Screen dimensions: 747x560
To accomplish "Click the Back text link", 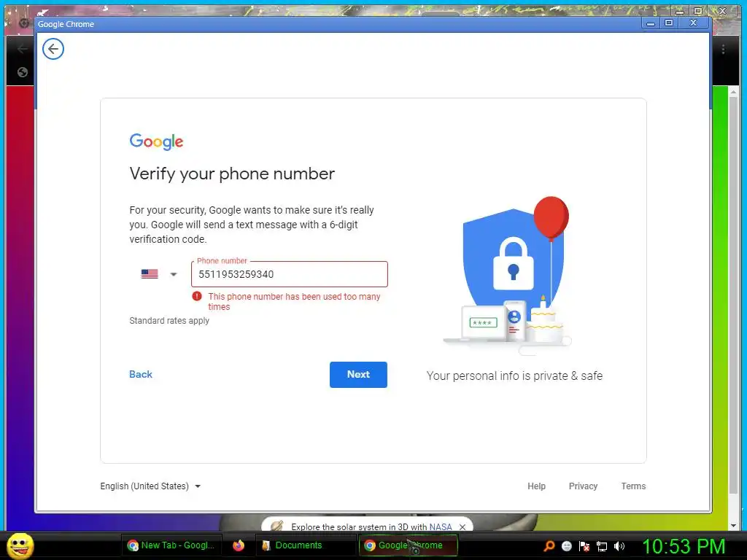I will click(x=141, y=374).
